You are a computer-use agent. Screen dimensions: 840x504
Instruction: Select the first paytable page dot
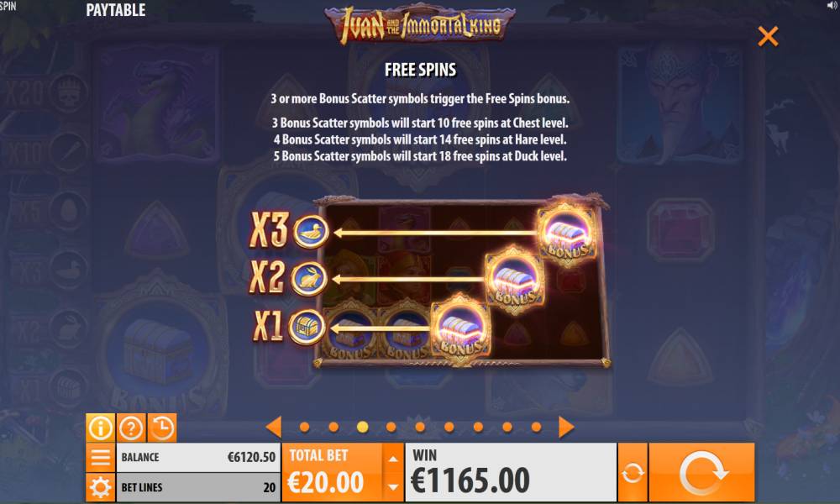pyautogui.click(x=305, y=427)
